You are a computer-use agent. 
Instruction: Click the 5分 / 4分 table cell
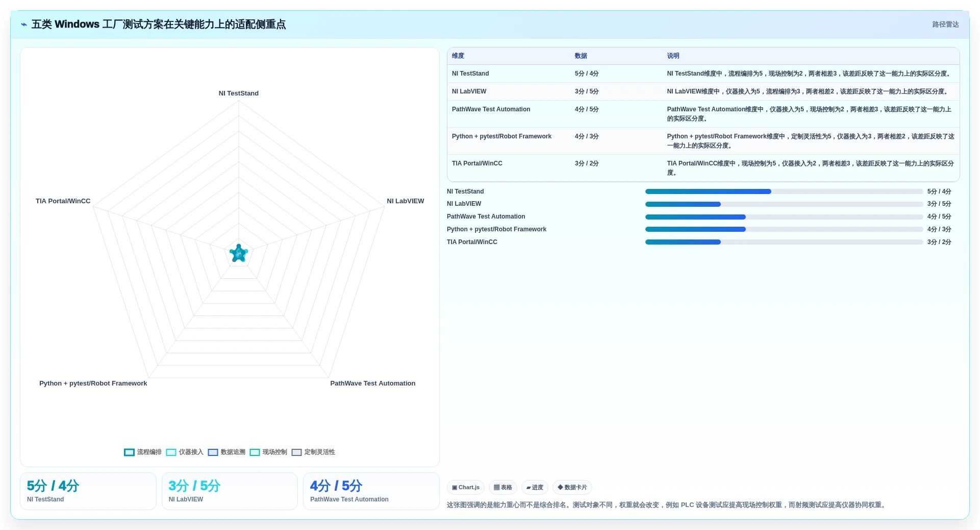coord(587,74)
